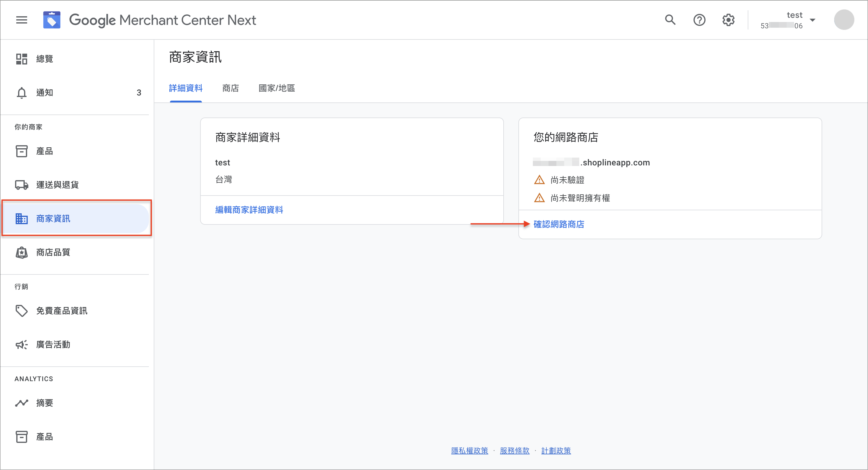The height and width of the screenshot is (470, 868).
Task: Click the business name test in card
Action: tap(222, 162)
